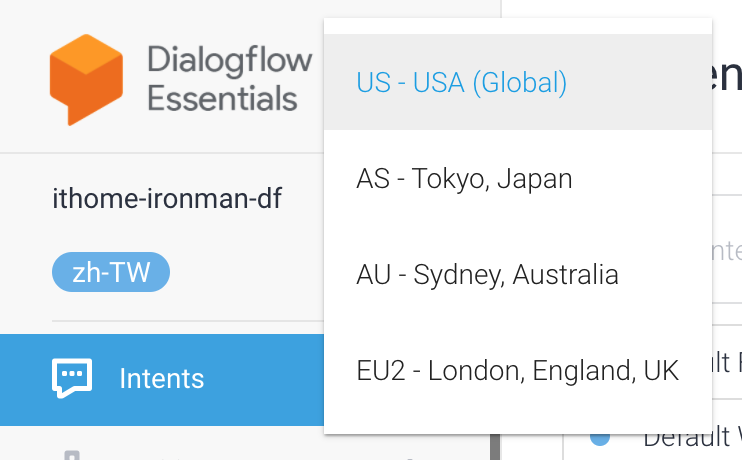Choose AS - Tokyo, Japan region
742x460 pixels.
point(464,179)
